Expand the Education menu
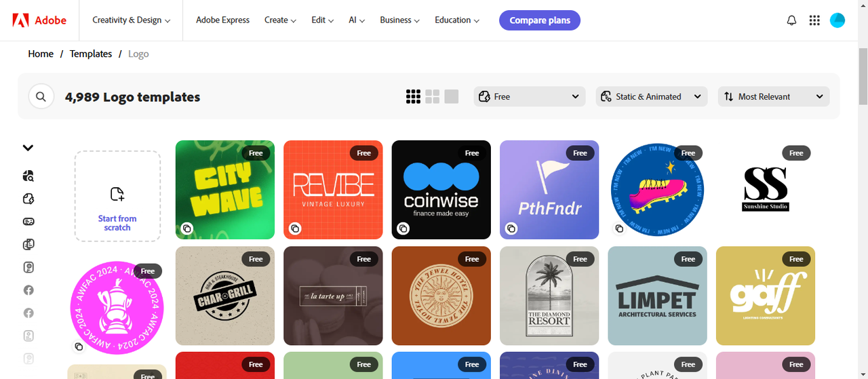 coord(457,20)
